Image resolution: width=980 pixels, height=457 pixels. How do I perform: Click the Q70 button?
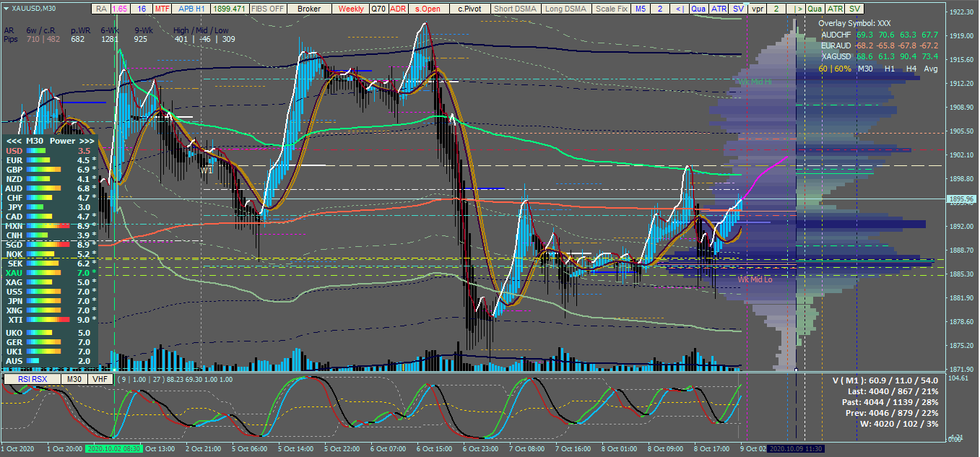tap(378, 9)
